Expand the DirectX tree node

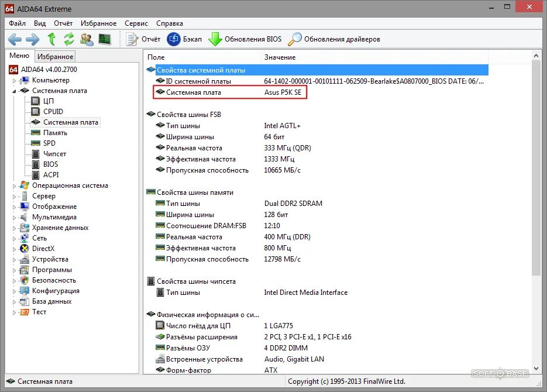(14, 249)
